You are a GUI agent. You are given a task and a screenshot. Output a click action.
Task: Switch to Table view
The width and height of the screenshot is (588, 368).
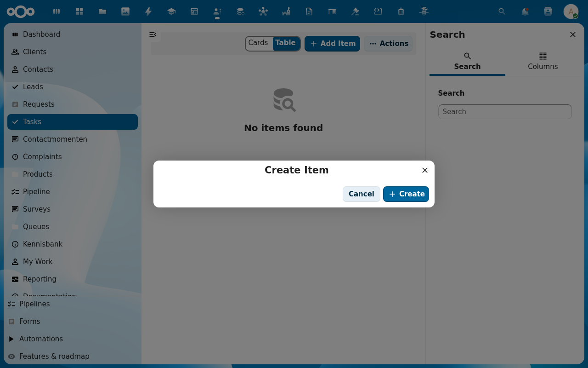pyautogui.click(x=286, y=43)
